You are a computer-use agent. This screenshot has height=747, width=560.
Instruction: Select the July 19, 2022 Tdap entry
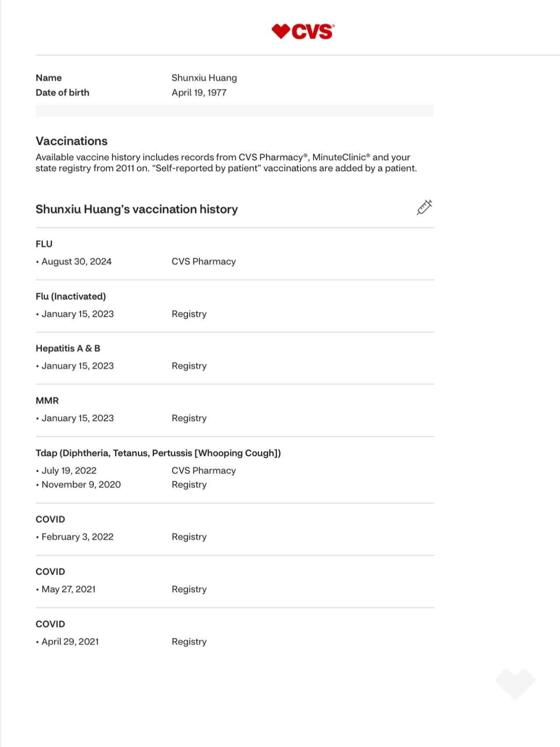coord(69,470)
